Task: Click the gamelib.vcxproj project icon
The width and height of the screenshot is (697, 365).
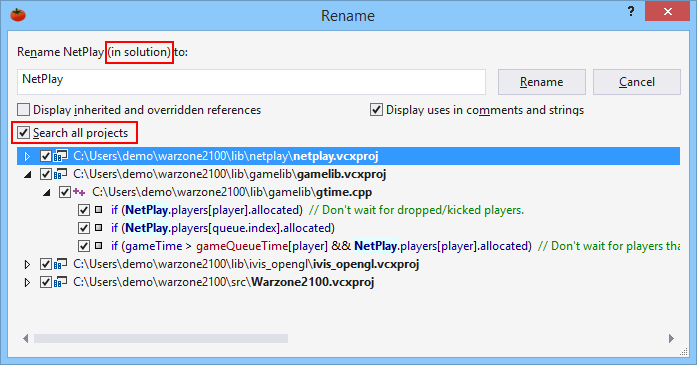Action: 60,174
